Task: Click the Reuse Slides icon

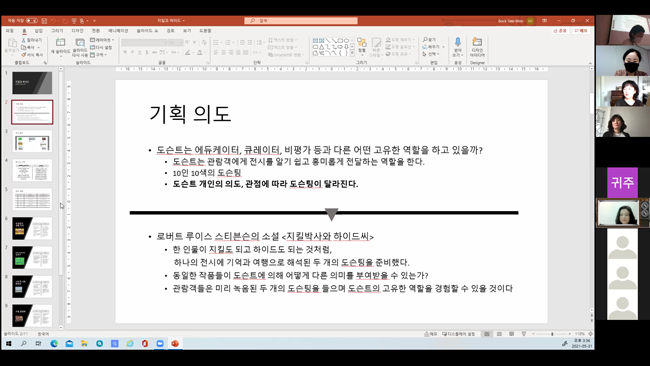Action: tap(80, 42)
